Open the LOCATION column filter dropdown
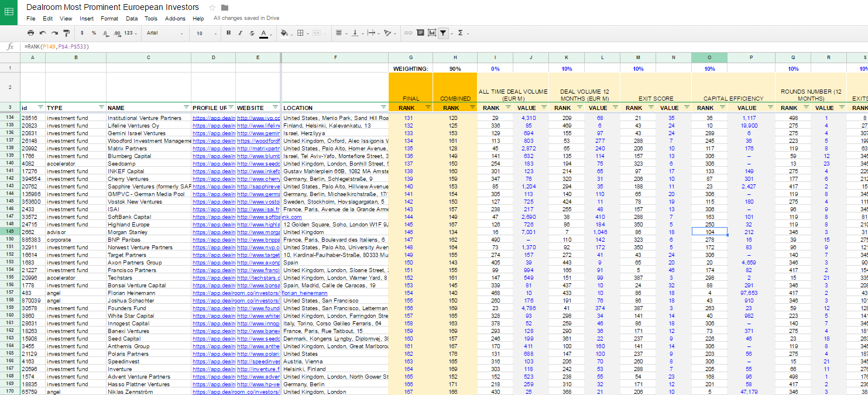This screenshot has width=868, height=395. pyautogui.click(x=383, y=108)
